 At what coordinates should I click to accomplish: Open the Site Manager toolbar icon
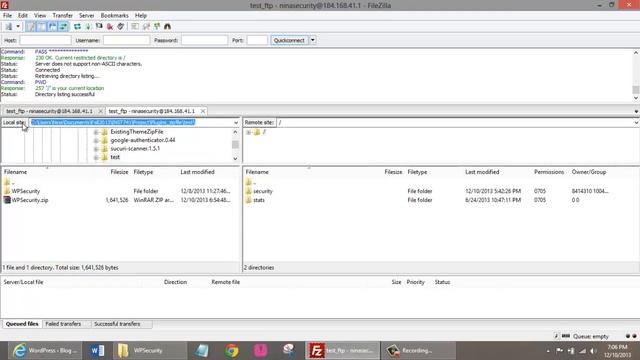(9, 27)
